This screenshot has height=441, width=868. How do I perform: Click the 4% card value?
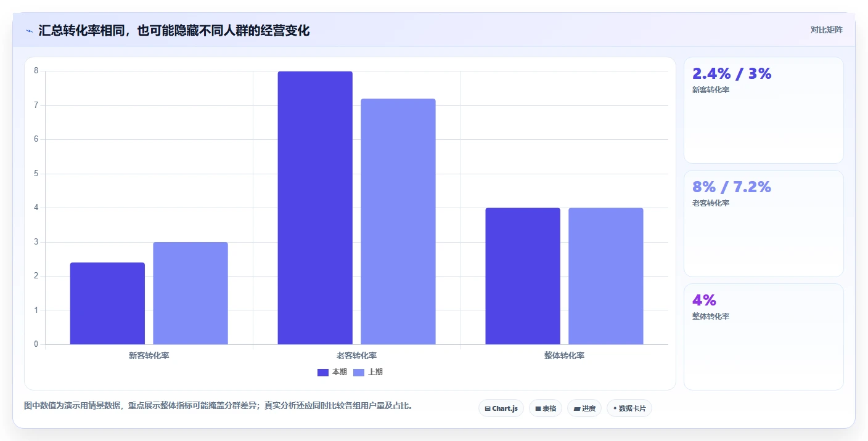click(x=704, y=301)
